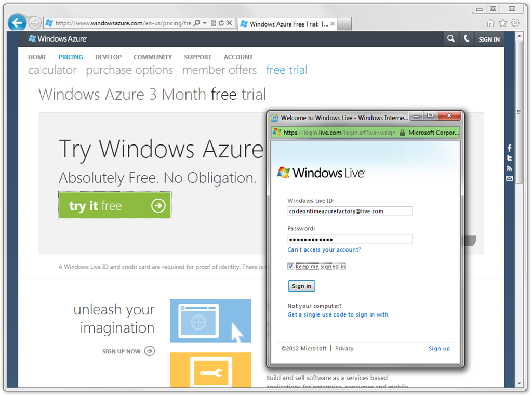Click the circled arrow beside SIGN UP NOW
Image resolution: width=532 pixels, height=395 pixels.
click(x=149, y=351)
